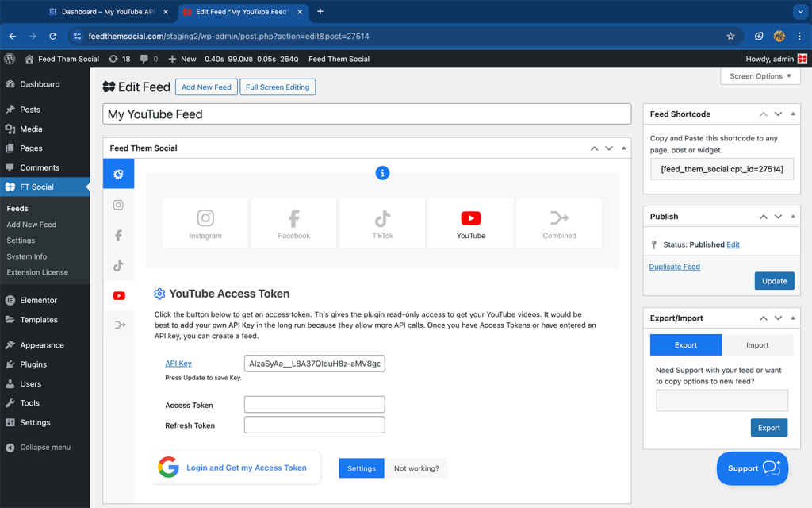Focus the feed title field
This screenshot has height=508, width=812.
pos(366,114)
